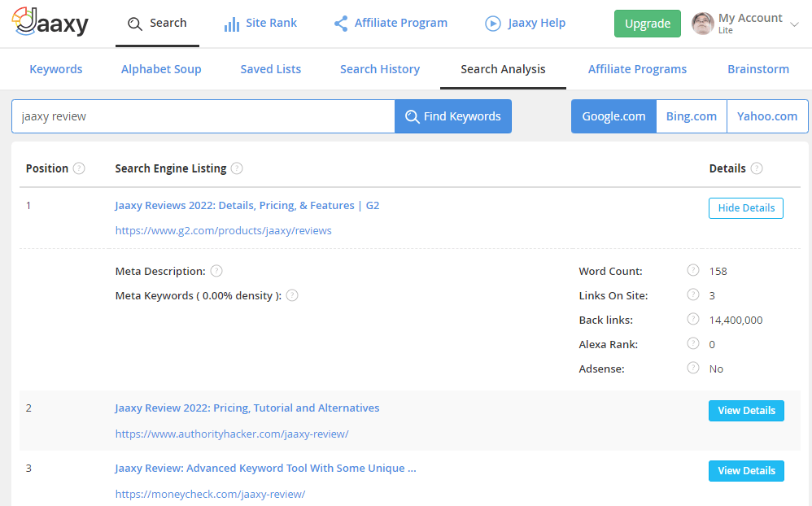Open the Jaaxy Help navigation item
This screenshot has width=812, height=506.
click(x=525, y=24)
